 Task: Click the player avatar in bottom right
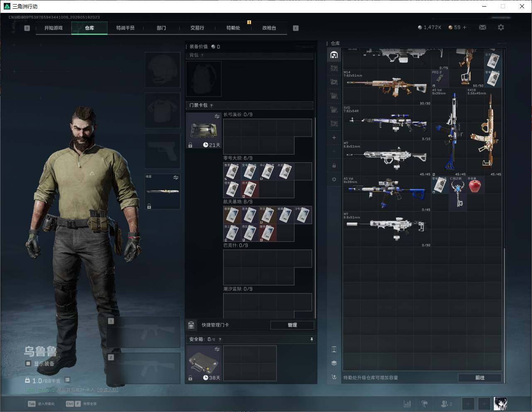tap(500, 404)
